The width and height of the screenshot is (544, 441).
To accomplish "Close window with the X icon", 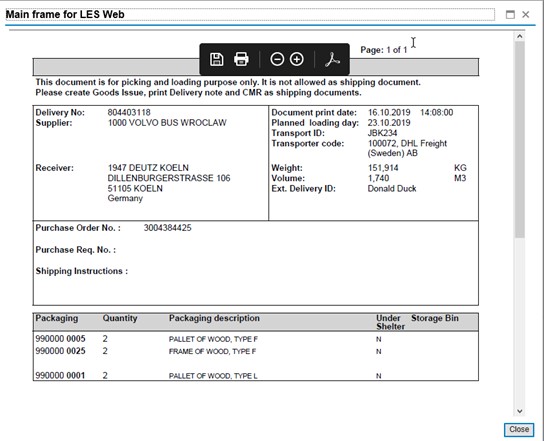I will point(526,15).
